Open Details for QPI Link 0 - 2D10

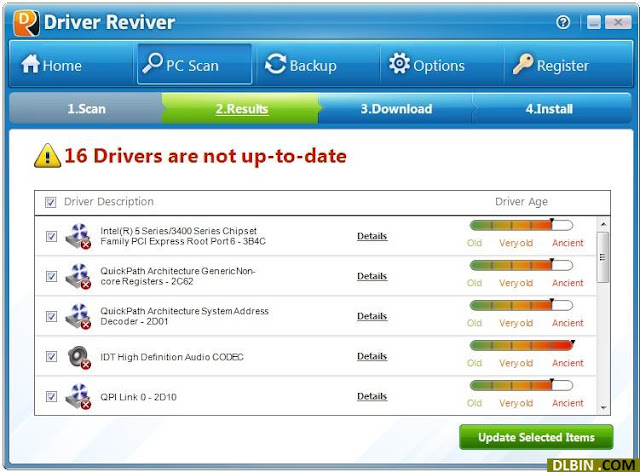coord(372,396)
